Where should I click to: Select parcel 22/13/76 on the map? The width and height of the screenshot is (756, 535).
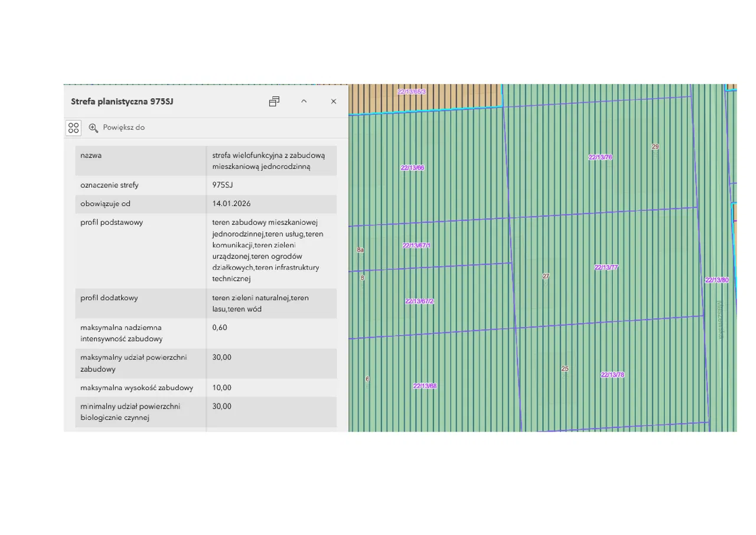point(600,157)
